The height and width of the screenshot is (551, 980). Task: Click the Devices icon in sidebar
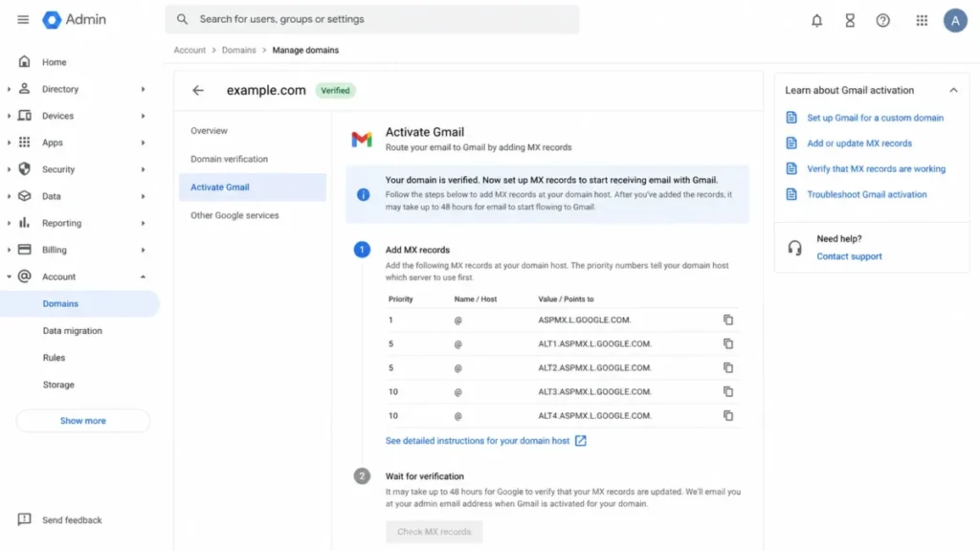tap(24, 116)
